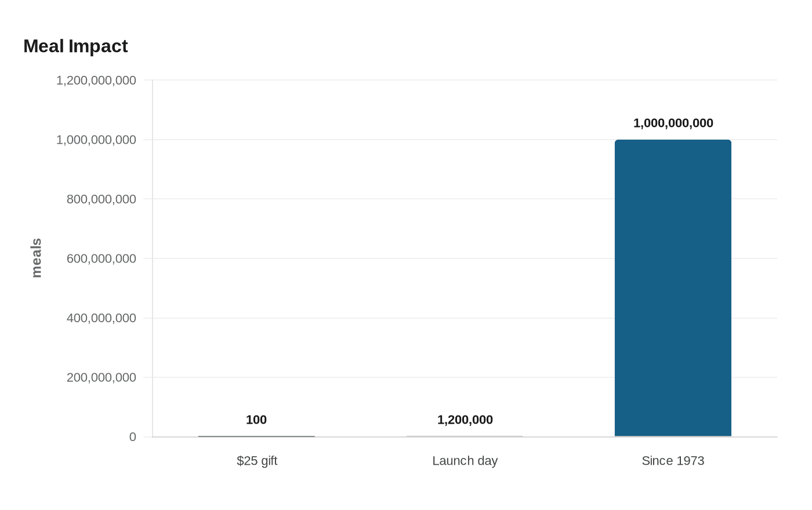The image size is (812, 510).
Task: Click the 800,000,000 horizontal gridline
Action: (x=465, y=199)
